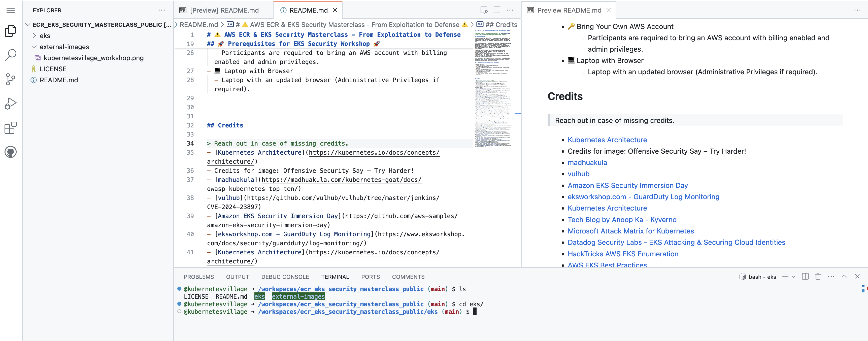
Task: Open the new terminal launch profile dropdown
Action: (x=793, y=277)
